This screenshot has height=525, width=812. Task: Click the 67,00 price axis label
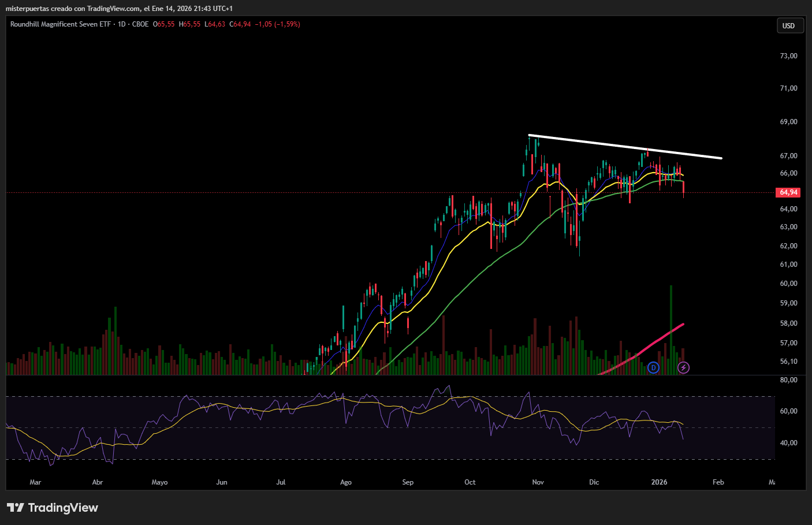click(789, 156)
